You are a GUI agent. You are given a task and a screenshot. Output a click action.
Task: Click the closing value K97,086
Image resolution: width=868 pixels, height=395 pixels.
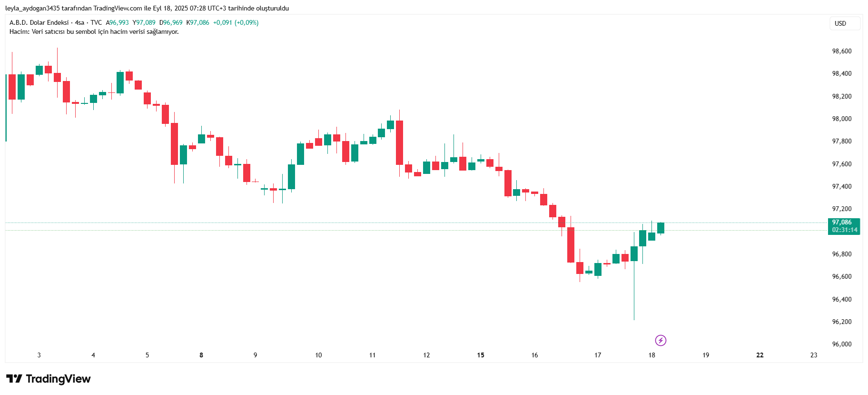point(197,22)
